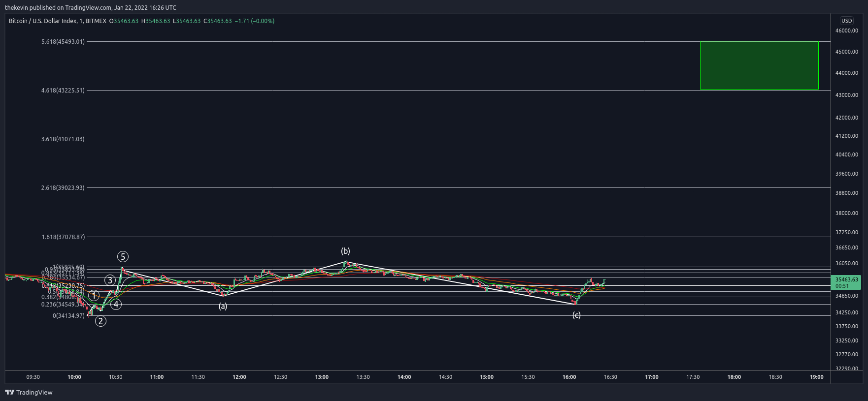Click the 43000.00 price axis label

pos(847,95)
